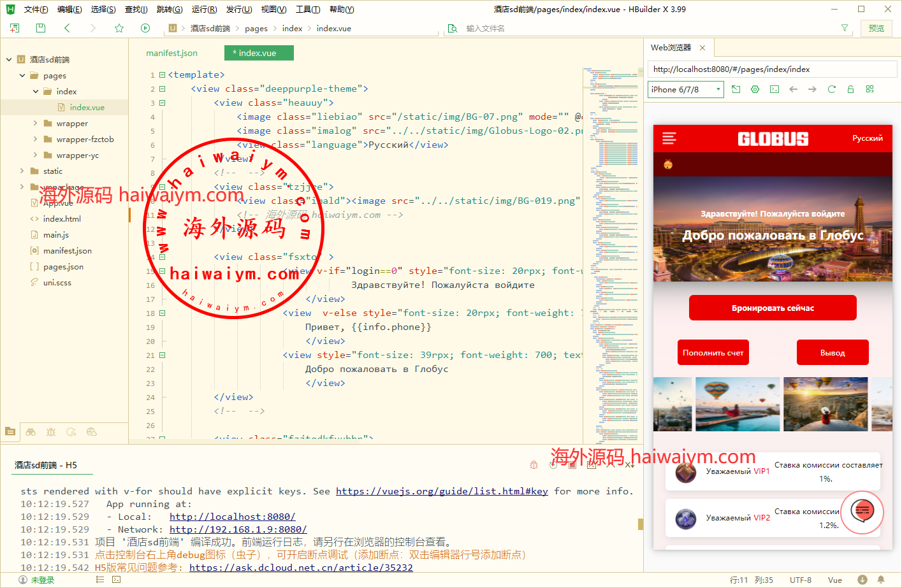Open the http://localhost:8080/ link in console
Screen dimensions: 902x588
232,517
